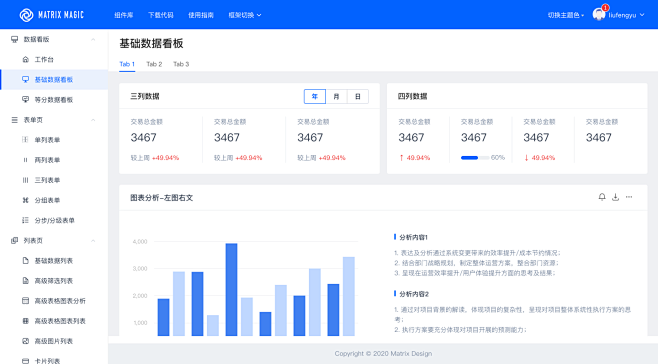
Task: Click the 高级图片列表 icon
Action: 26,341
